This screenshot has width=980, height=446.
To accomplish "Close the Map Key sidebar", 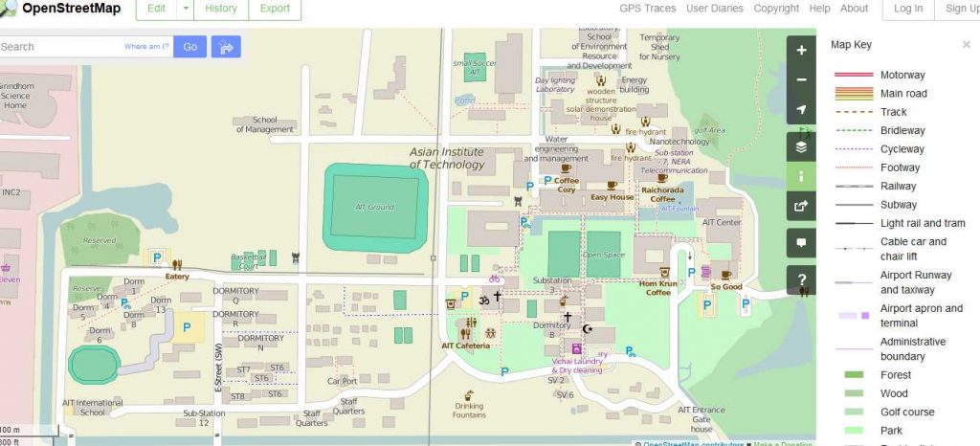I will click(x=967, y=44).
